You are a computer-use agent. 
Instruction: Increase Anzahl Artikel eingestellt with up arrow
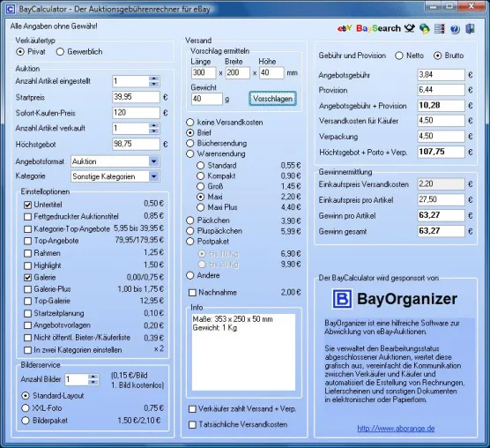(153, 78)
